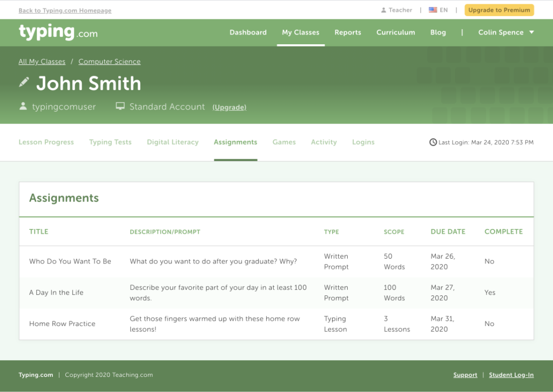The height and width of the screenshot is (392, 553).
Task: Click the pencil edit icon beside John Smith
Action: pyautogui.click(x=24, y=82)
